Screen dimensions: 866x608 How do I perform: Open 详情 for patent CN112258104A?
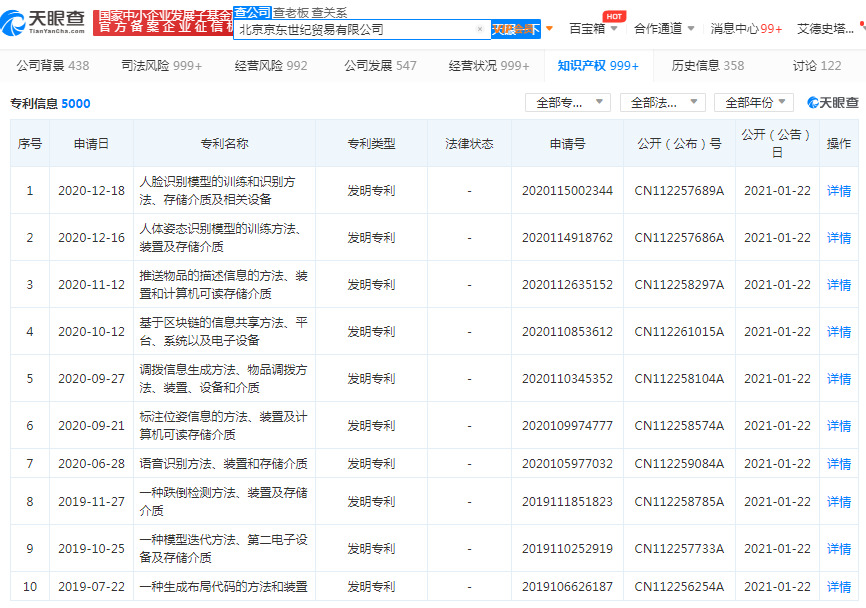click(838, 378)
